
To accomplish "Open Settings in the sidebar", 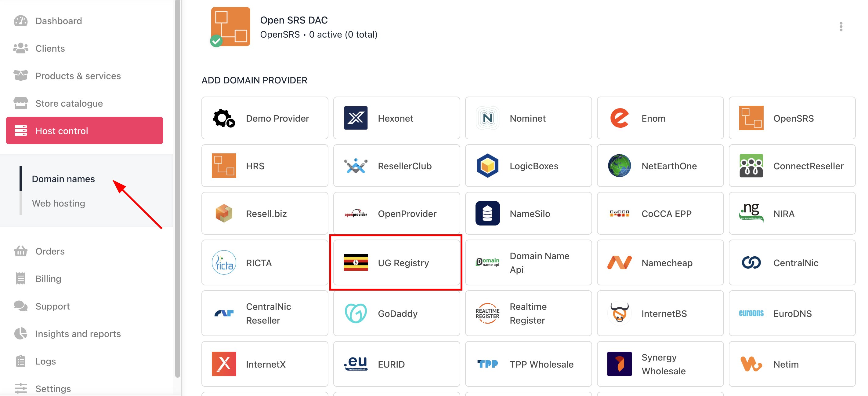I will click(84, 389).
